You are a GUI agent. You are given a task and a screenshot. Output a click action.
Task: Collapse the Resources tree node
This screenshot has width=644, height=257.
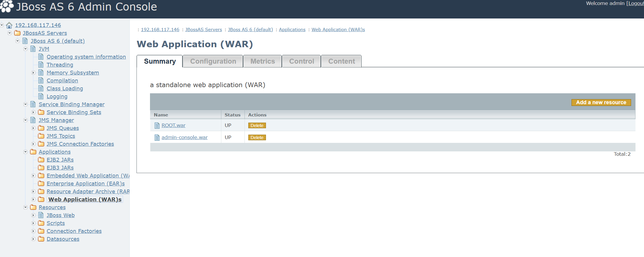[x=26, y=207]
